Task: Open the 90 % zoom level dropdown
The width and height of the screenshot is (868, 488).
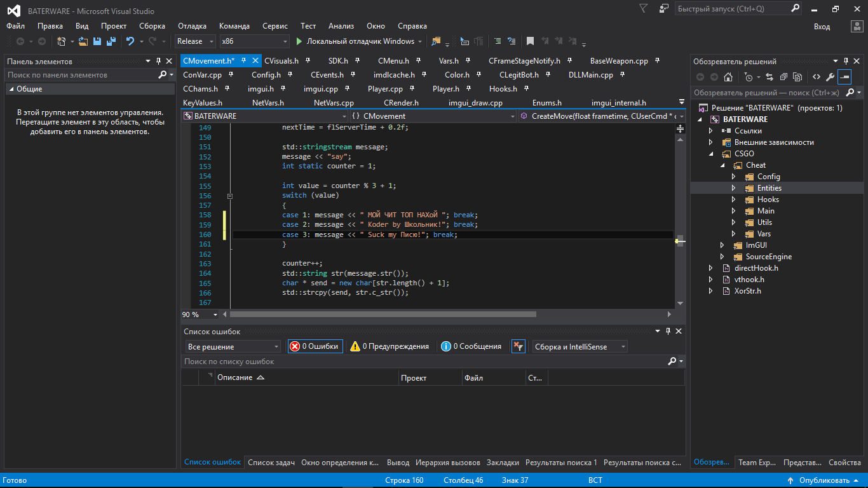Action: [x=200, y=314]
